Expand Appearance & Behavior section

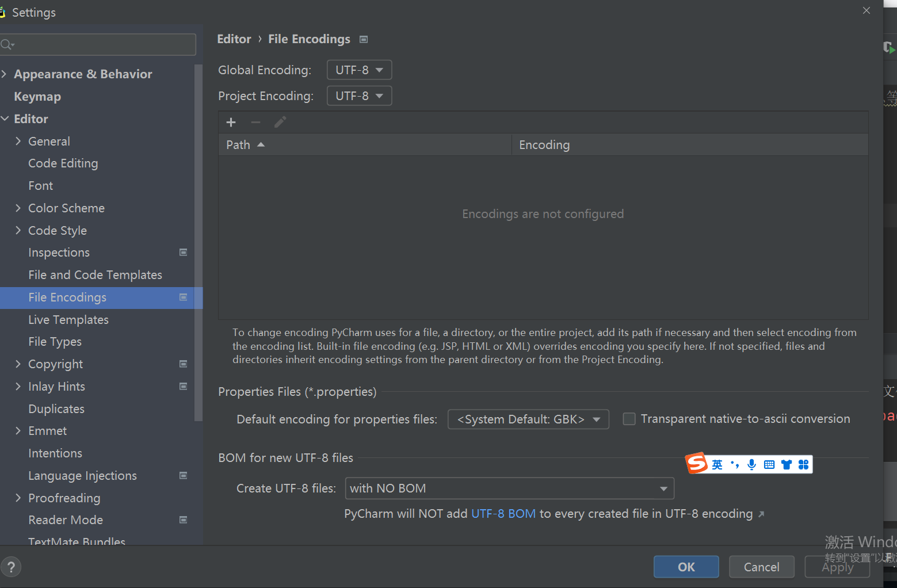click(5, 74)
